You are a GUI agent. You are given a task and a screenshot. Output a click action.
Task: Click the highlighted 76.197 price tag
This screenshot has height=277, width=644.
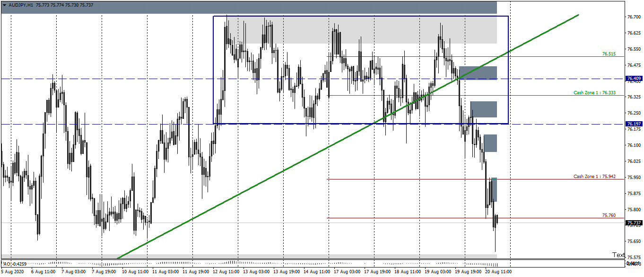(x=633, y=124)
